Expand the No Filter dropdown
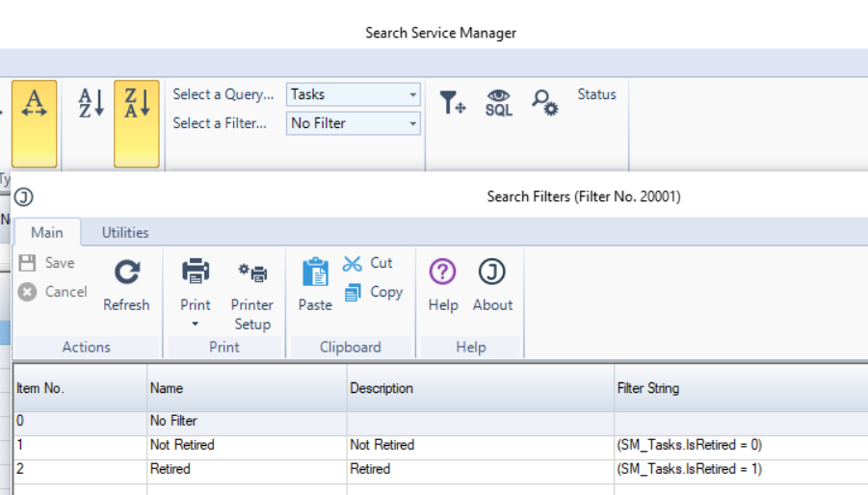868x495 pixels. pos(413,123)
